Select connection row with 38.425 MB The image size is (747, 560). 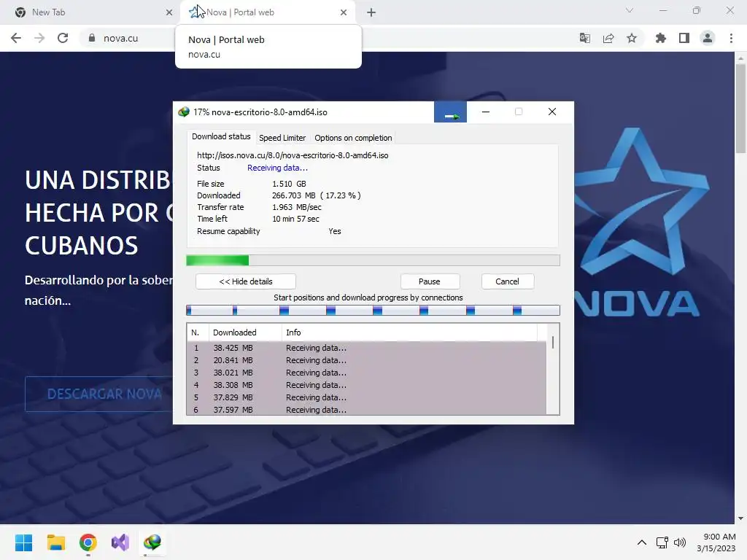pyautogui.click(x=367, y=348)
